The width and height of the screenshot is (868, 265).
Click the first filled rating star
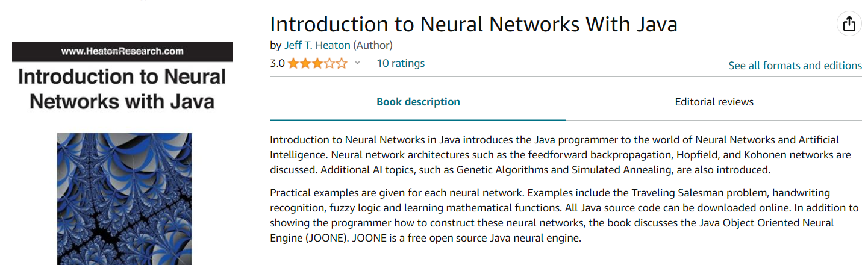coord(293,63)
